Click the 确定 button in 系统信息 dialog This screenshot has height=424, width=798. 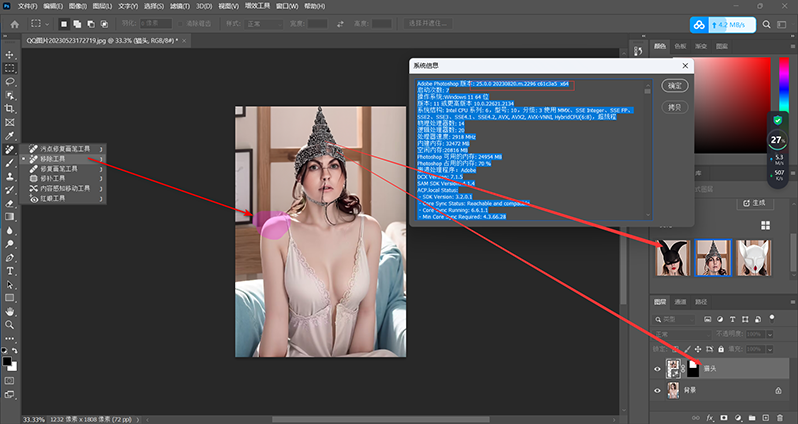click(675, 86)
